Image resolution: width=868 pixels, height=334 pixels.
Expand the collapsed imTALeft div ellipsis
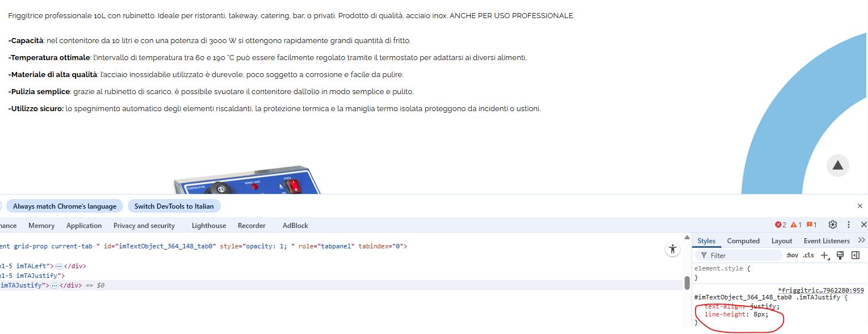click(58, 266)
